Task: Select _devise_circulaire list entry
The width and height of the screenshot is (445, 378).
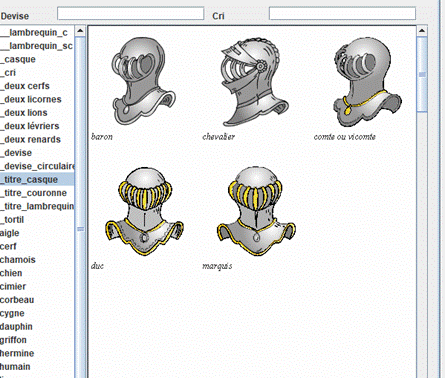Action: (37, 166)
